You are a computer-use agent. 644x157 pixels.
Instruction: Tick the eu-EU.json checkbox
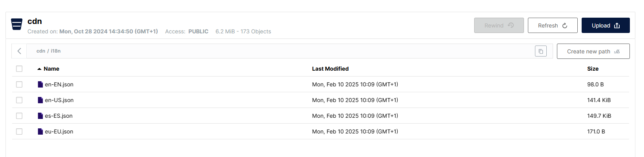[x=19, y=131]
